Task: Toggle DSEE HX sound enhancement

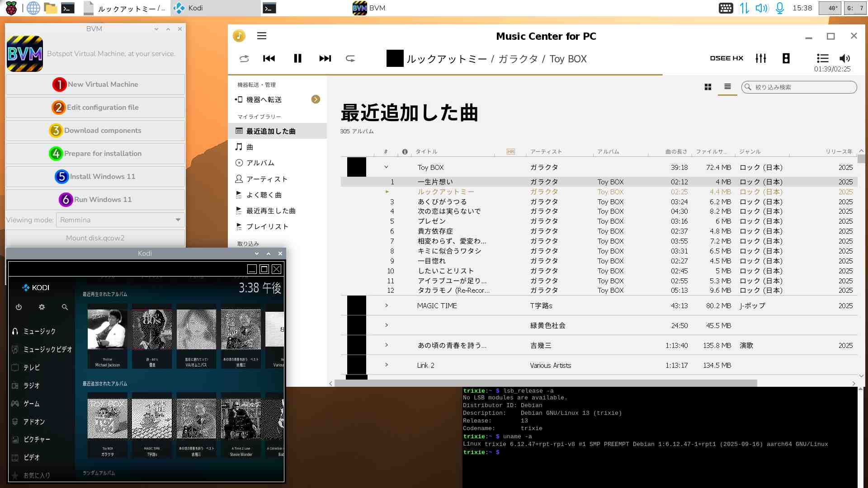Action: (x=726, y=58)
